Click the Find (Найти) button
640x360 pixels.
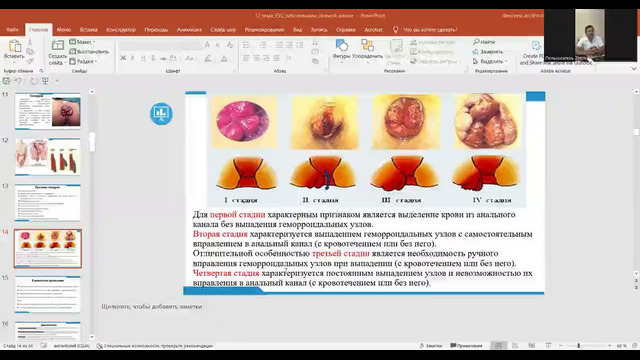pos(484,42)
